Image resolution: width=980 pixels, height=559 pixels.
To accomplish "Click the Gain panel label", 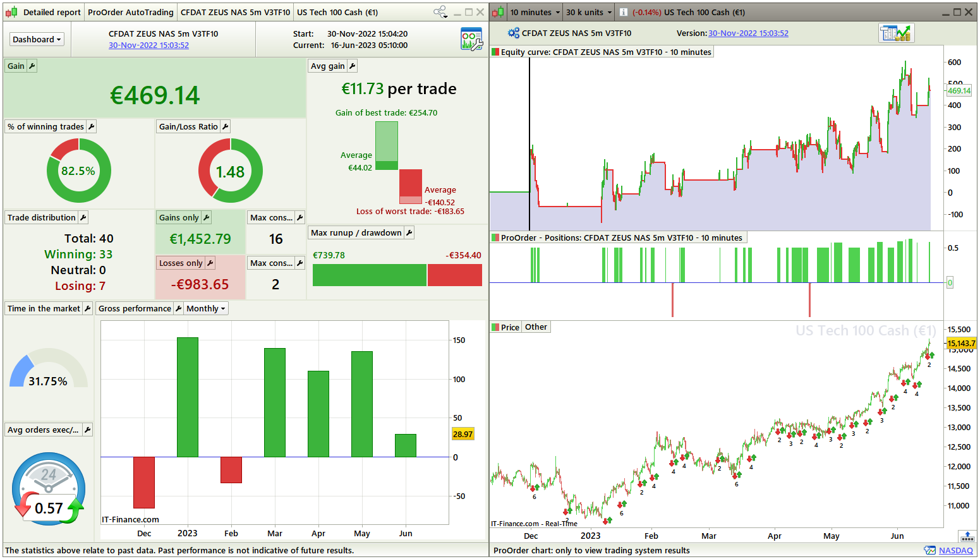I will coord(16,66).
